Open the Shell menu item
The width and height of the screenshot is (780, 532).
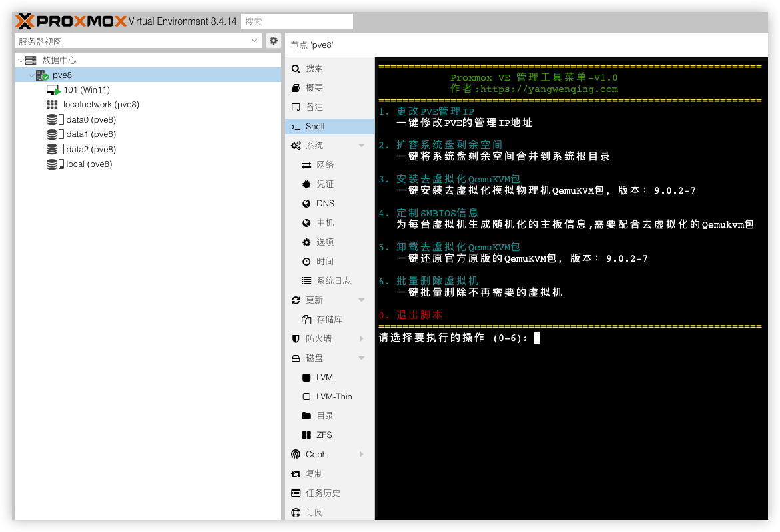click(x=315, y=127)
